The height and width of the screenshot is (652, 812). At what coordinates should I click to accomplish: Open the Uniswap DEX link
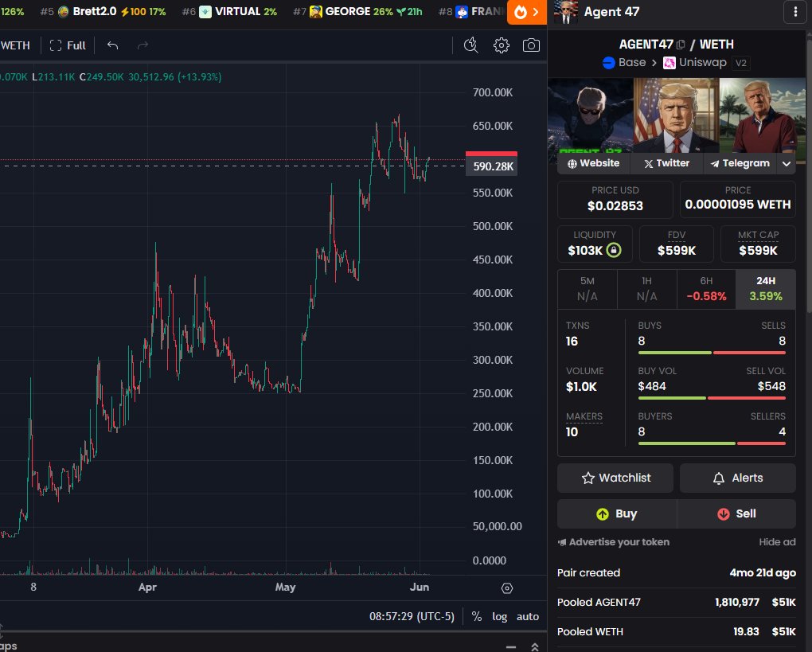[696, 63]
